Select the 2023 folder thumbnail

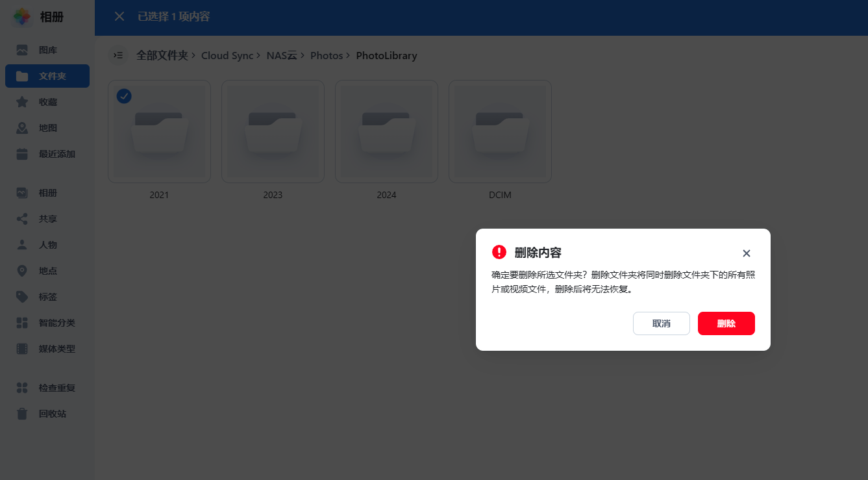point(273,131)
